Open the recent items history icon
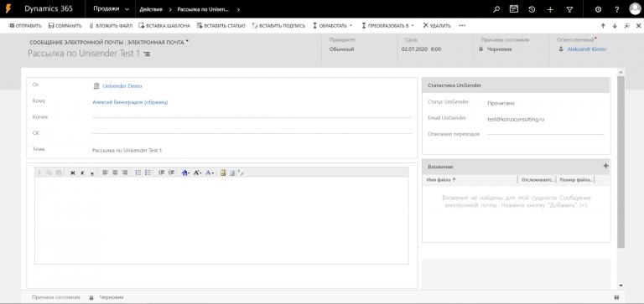 [532, 9]
